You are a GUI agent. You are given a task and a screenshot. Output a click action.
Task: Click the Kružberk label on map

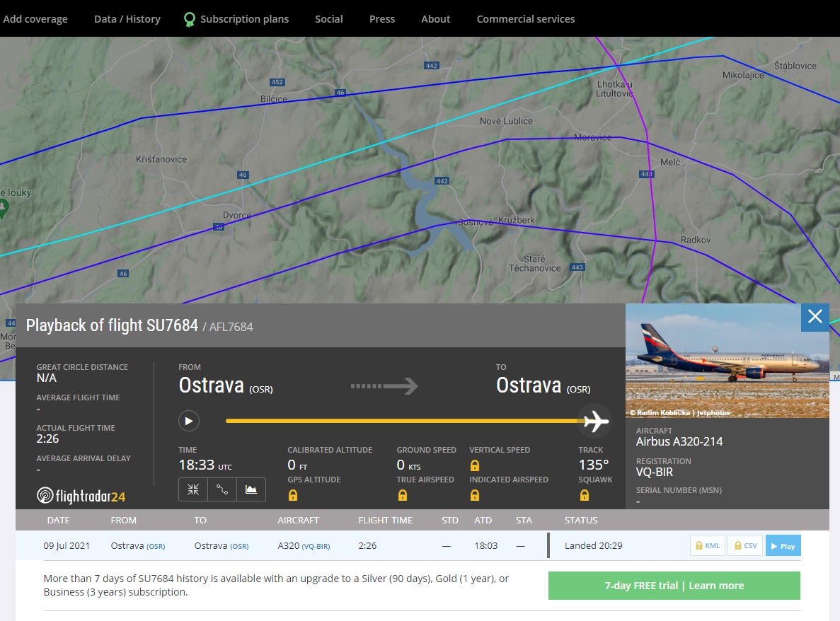click(517, 220)
